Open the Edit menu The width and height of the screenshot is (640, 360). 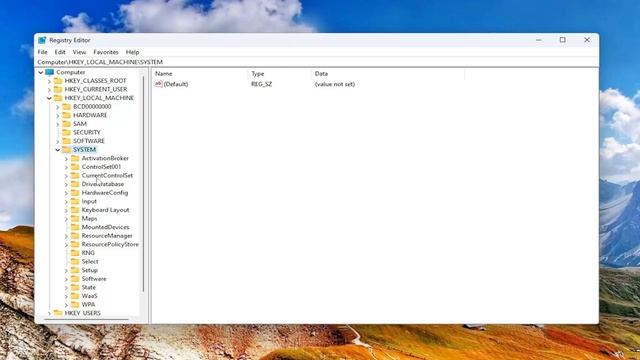[60, 52]
